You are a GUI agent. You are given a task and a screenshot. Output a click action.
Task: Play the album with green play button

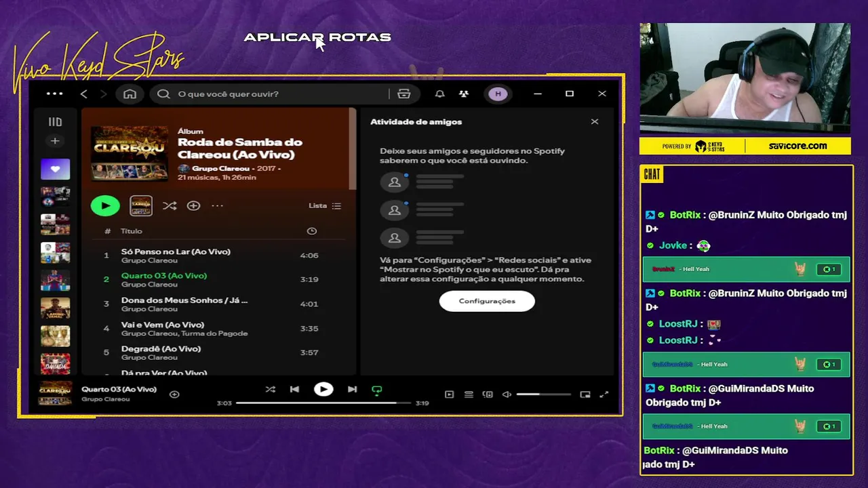click(105, 205)
